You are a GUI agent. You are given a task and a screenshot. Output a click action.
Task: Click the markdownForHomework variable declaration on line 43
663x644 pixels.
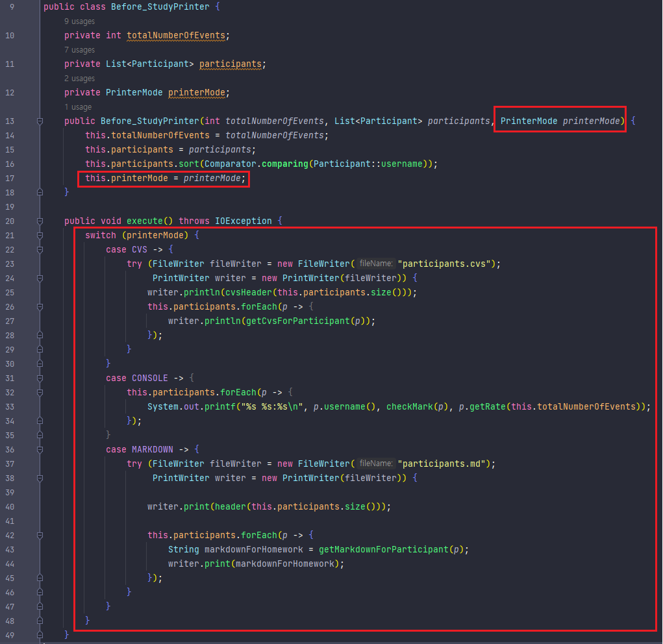[254, 550]
